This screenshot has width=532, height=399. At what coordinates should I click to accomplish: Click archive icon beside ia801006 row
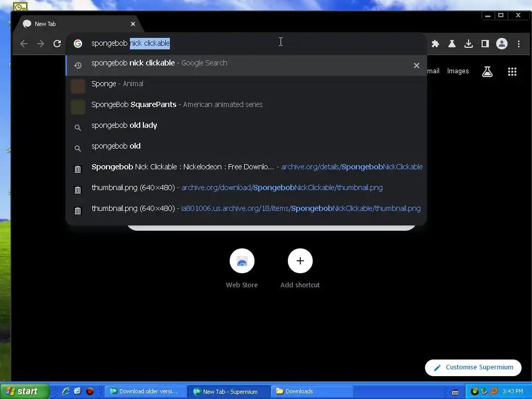pyautogui.click(x=78, y=211)
